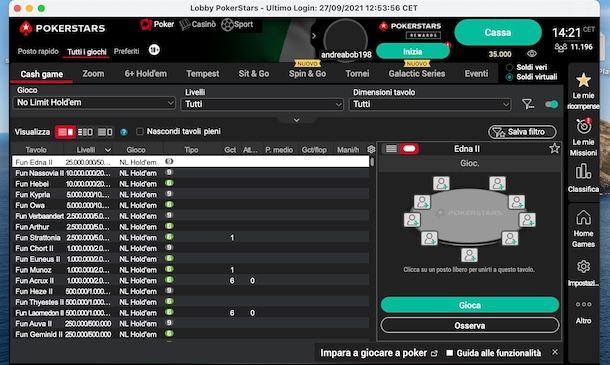Open Home Games house icon

click(583, 218)
